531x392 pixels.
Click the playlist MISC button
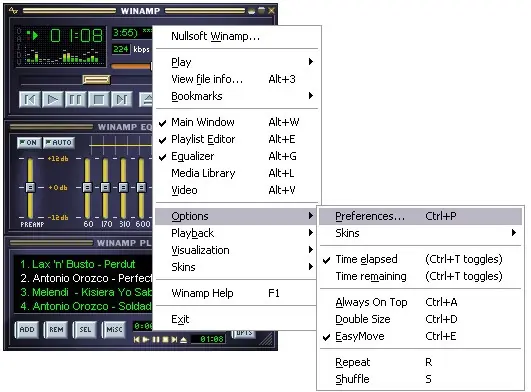pyautogui.click(x=114, y=329)
